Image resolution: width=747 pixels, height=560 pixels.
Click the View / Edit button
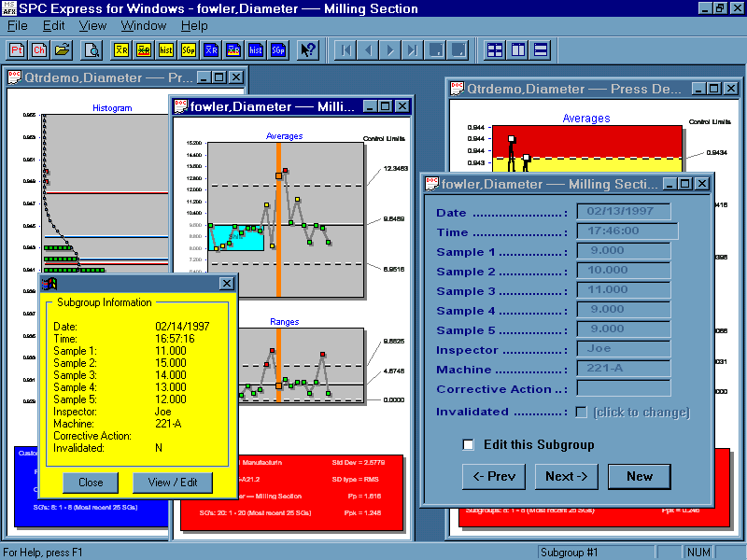click(x=173, y=483)
